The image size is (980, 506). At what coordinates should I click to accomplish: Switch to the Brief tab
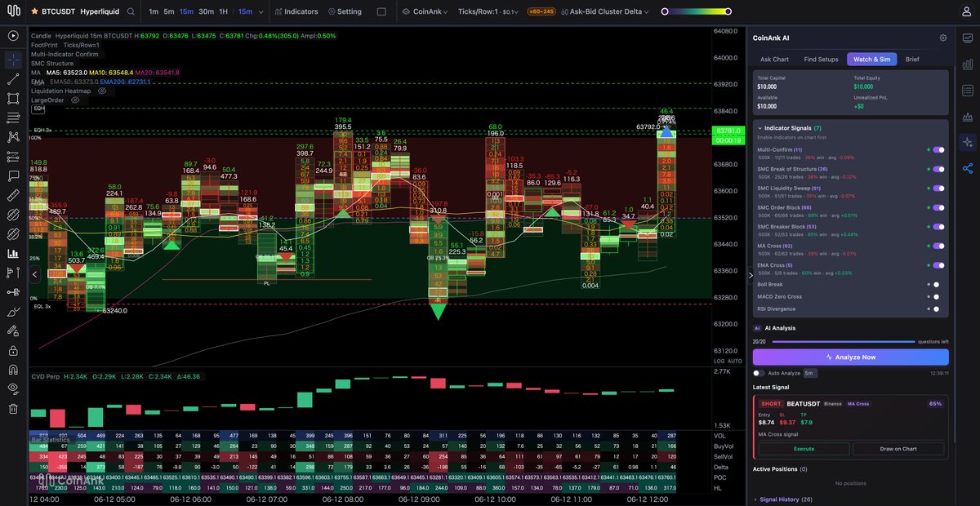click(x=912, y=59)
